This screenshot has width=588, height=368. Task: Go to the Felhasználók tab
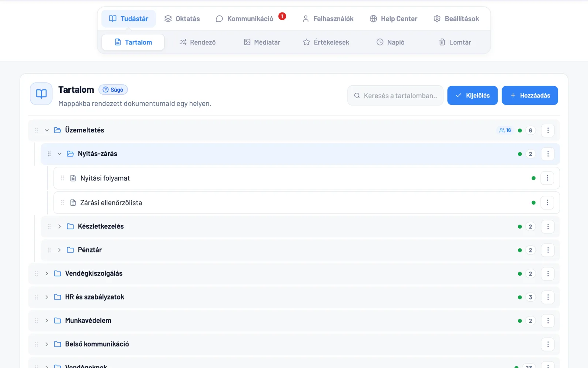tap(328, 19)
